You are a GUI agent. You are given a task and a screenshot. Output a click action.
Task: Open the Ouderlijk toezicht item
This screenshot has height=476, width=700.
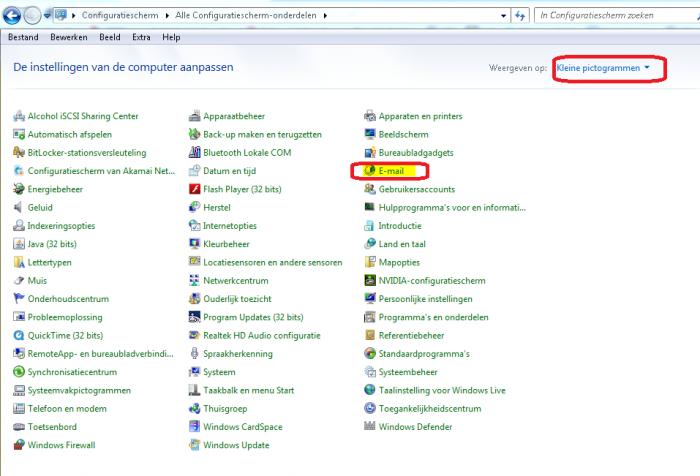click(230, 299)
